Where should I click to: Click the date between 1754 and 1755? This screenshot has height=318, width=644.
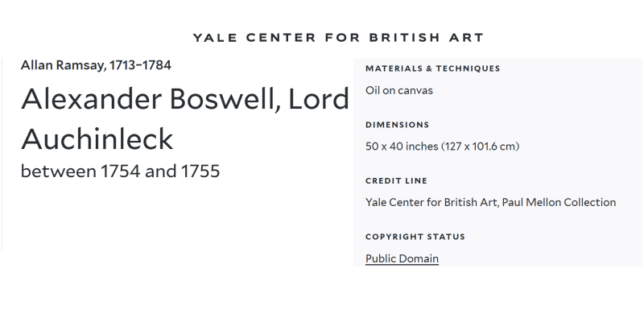point(120,171)
